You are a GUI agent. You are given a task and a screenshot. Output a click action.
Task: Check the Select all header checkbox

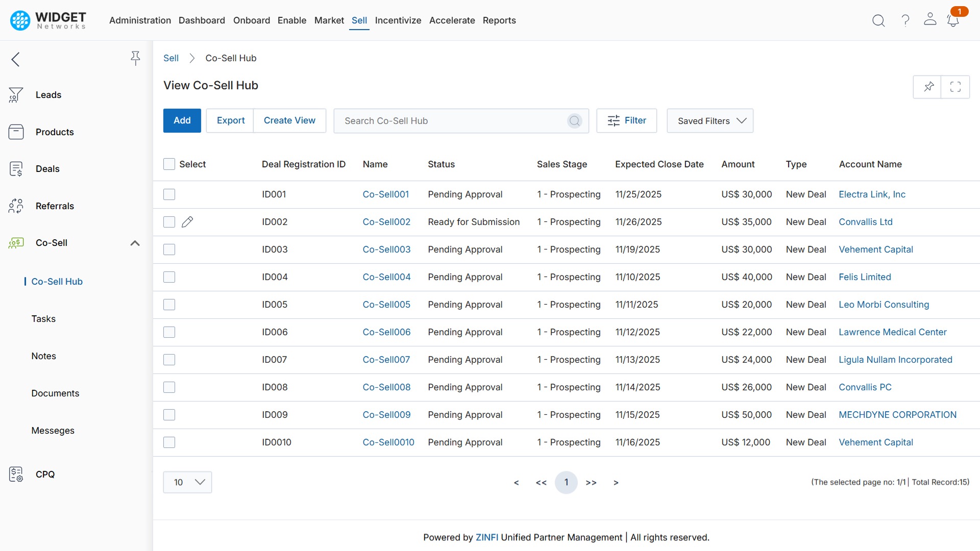[x=169, y=164]
